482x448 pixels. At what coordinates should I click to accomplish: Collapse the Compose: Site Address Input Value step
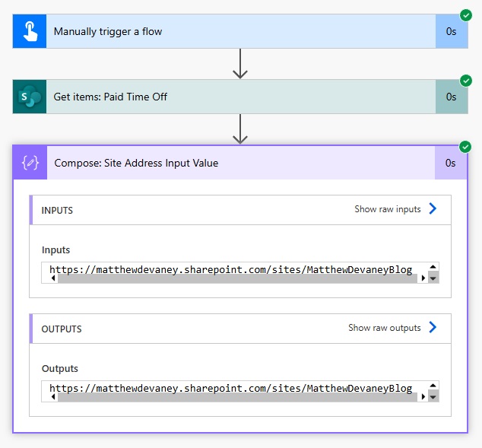point(228,163)
